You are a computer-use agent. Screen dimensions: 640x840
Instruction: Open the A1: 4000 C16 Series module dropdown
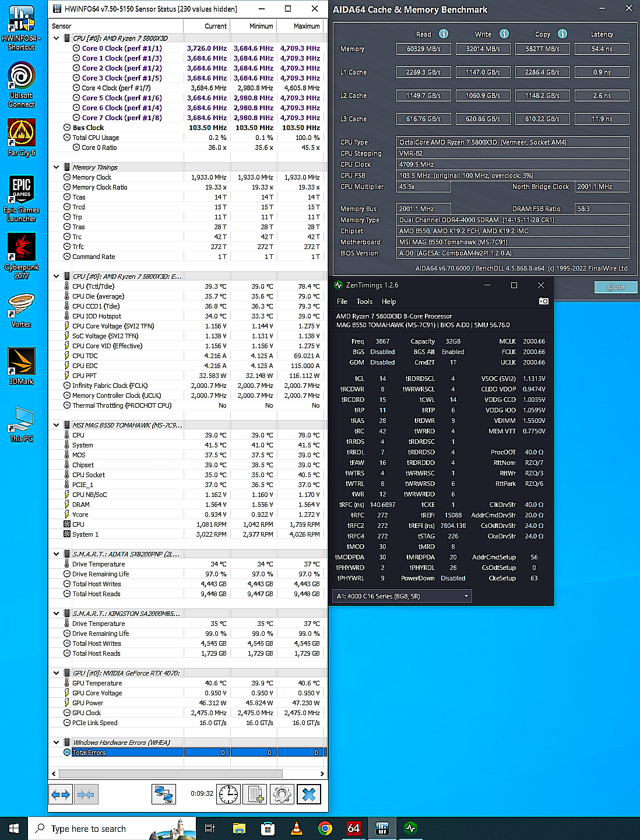(x=402, y=596)
